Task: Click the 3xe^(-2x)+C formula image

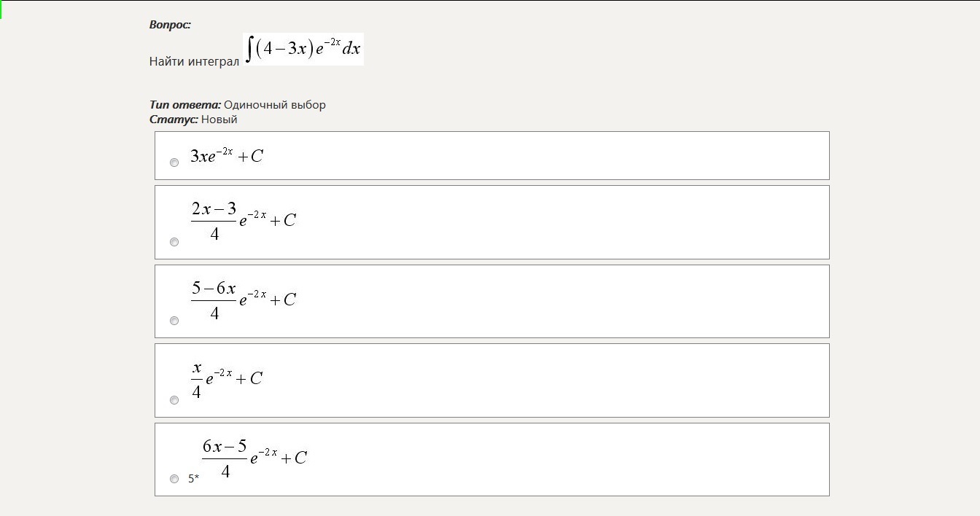Action: click(226, 155)
